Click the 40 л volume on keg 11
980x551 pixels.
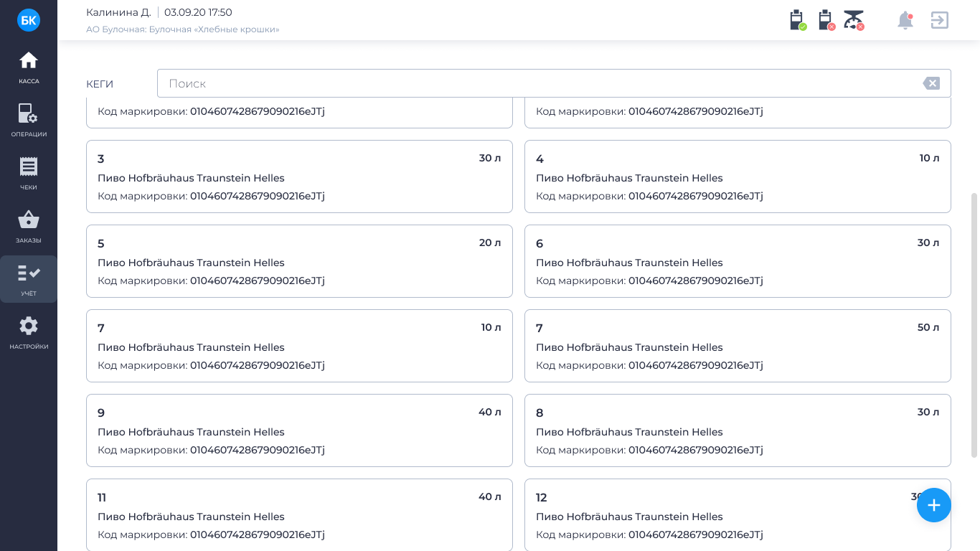(x=490, y=496)
